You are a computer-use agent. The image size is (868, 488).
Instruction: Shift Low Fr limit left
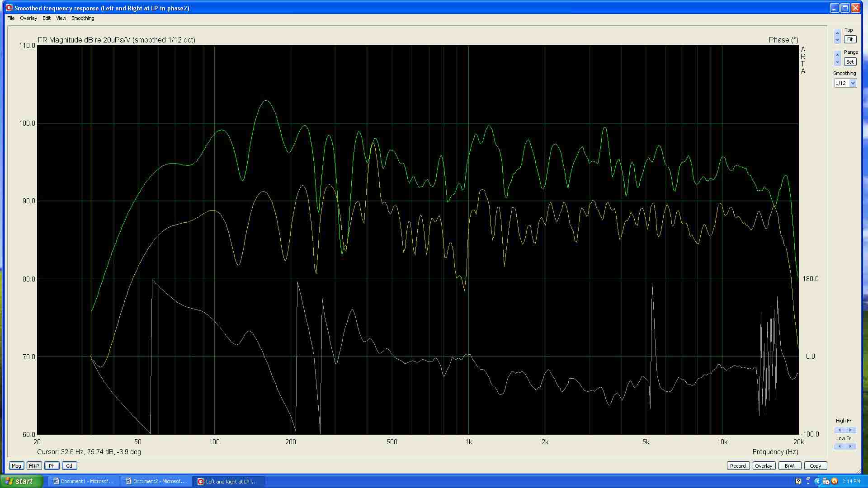pos(840,446)
